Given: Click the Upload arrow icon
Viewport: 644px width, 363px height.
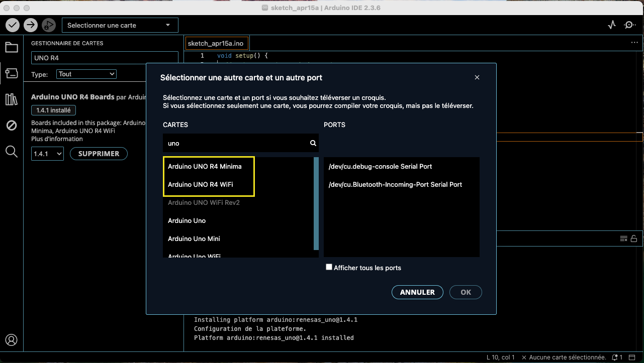Looking at the screenshot, I should point(31,25).
